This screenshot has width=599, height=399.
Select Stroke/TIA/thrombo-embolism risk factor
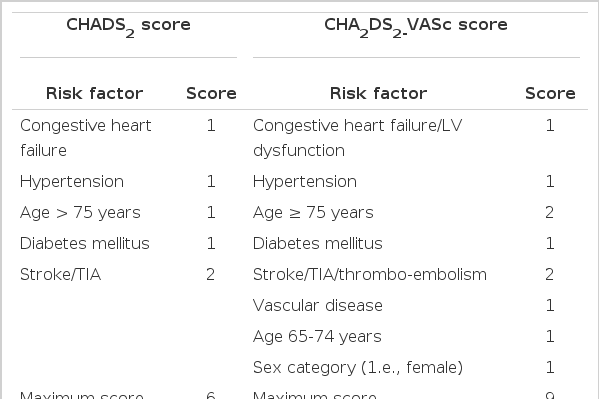[x=370, y=274]
